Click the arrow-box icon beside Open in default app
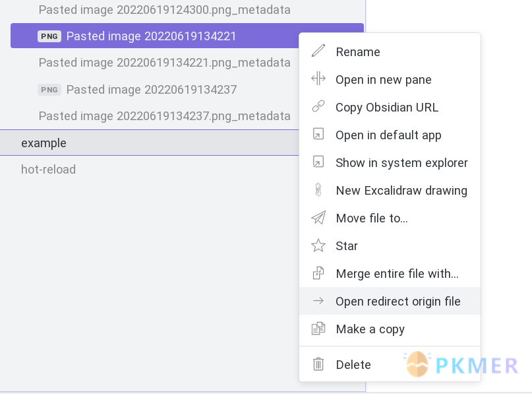The height and width of the screenshot is (394, 532). click(x=318, y=134)
